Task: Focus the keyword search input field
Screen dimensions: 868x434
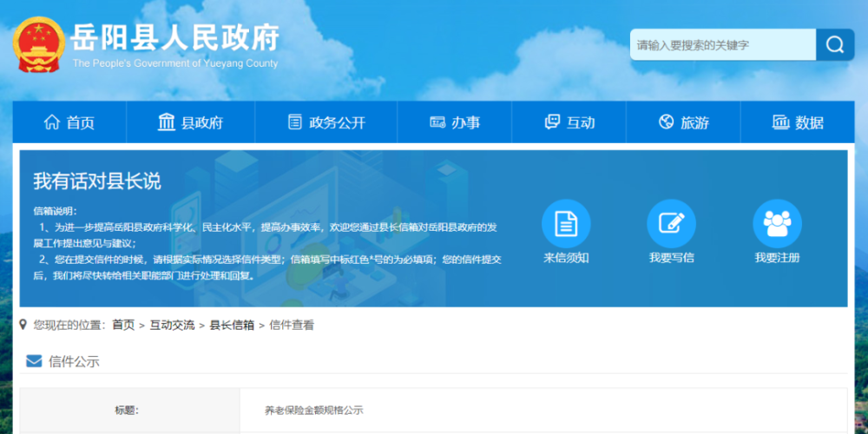Action: point(722,45)
